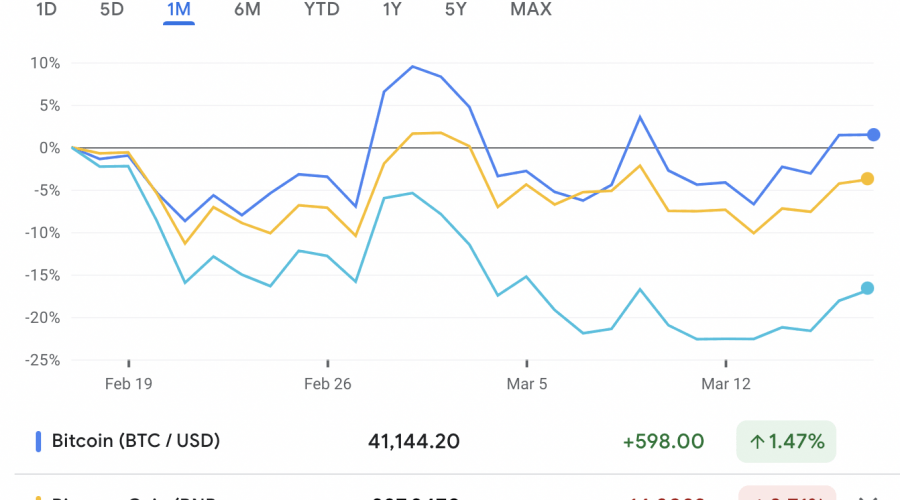This screenshot has height=500, width=900.
Task: Switch to the 5D time range
Action: [x=112, y=10]
